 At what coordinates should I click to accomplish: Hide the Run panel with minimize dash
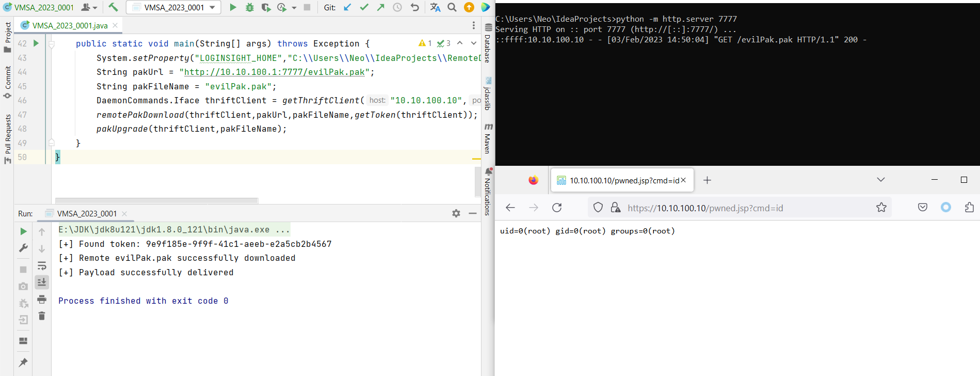pyautogui.click(x=473, y=213)
